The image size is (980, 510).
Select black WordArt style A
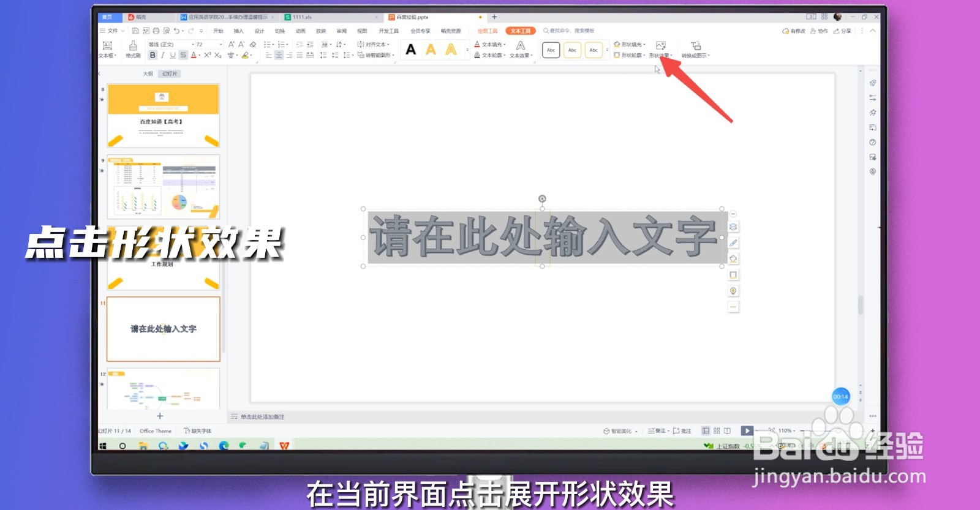pyautogui.click(x=411, y=50)
